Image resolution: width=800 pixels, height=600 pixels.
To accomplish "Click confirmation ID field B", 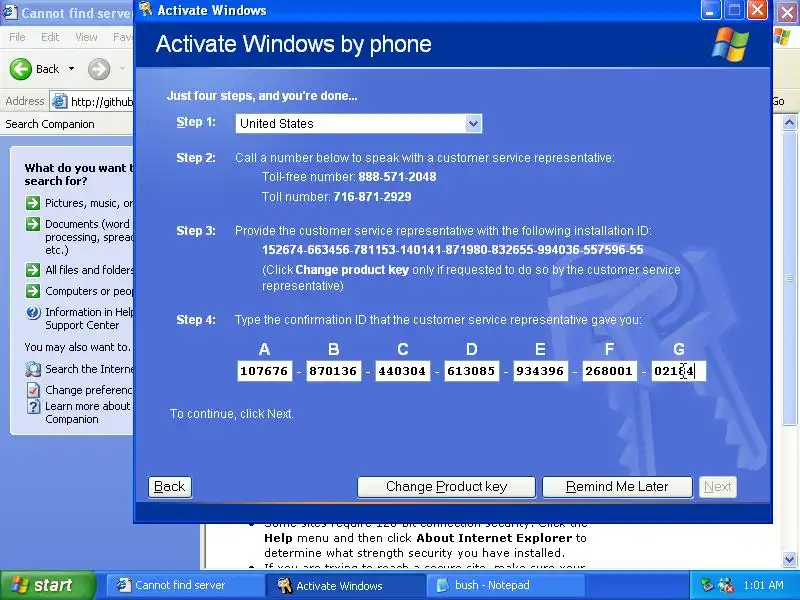I will [333, 371].
